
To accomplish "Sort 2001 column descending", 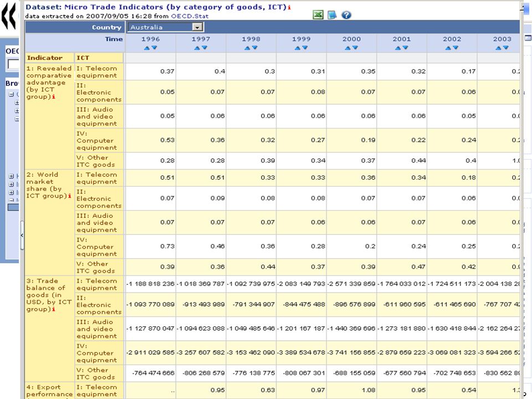I will (x=406, y=48).
